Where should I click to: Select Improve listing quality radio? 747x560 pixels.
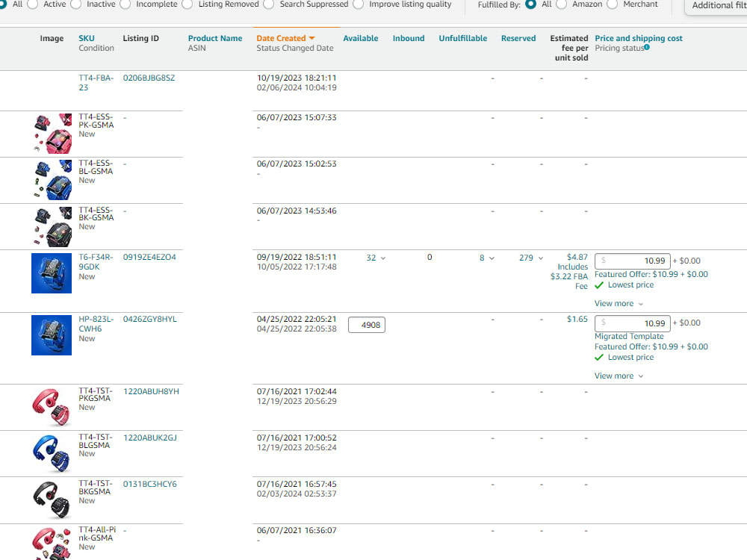coord(359,4)
